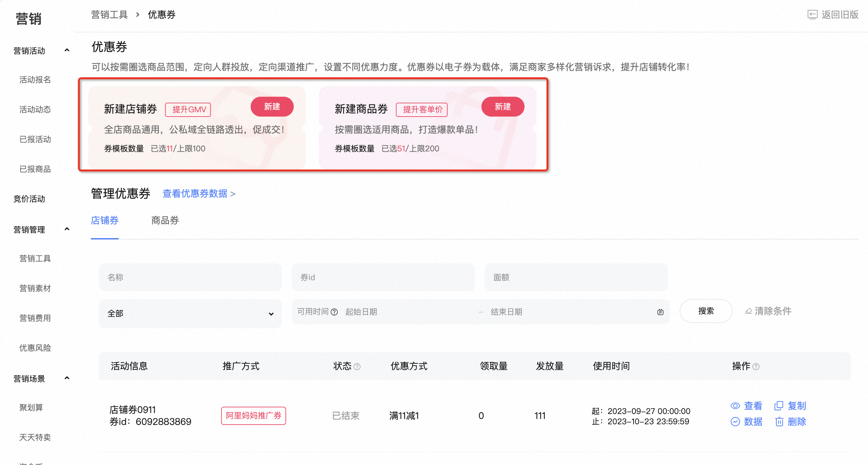Click 数据 for 店铺券0911

point(753,422)
